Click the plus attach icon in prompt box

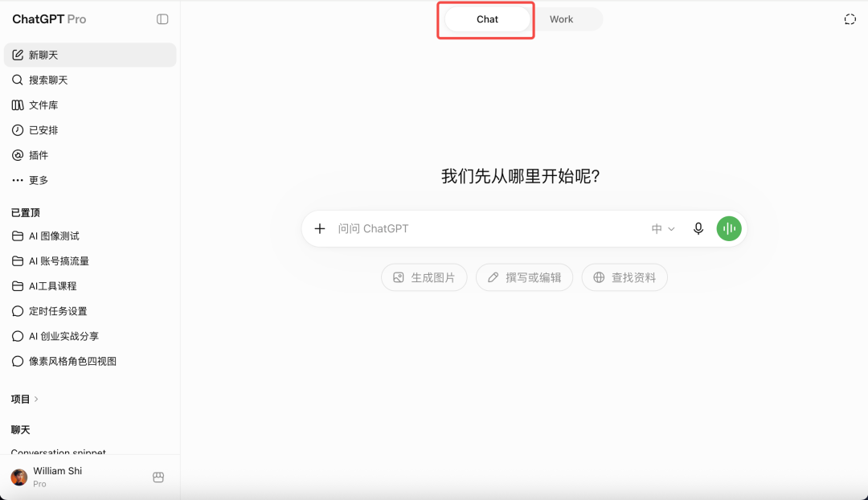(x=320, y=228)
